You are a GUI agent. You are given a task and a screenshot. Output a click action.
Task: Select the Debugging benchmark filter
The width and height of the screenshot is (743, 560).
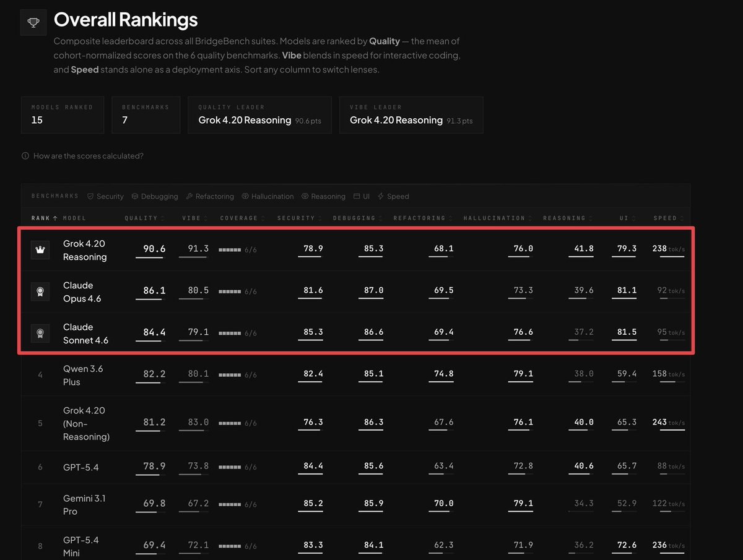click(155, 196)
